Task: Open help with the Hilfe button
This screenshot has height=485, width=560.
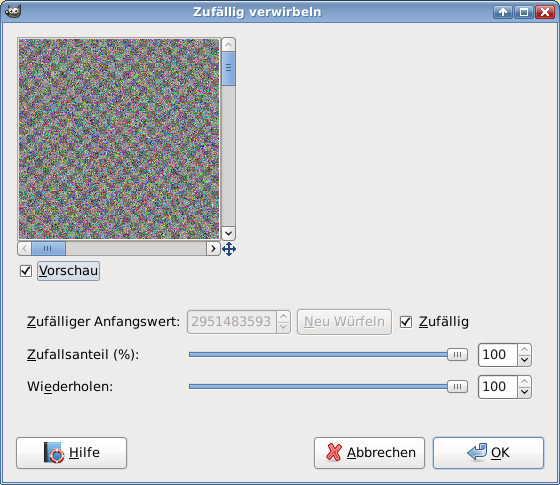Action: click(71, 453)
